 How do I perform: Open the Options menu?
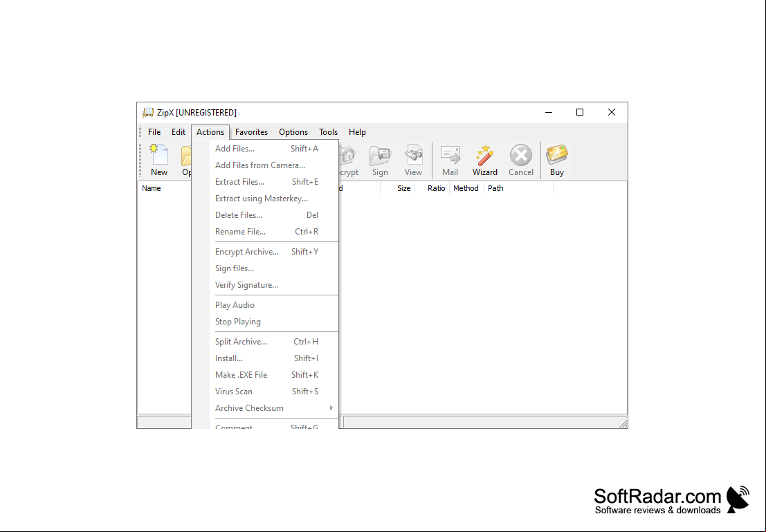point(293,132)
